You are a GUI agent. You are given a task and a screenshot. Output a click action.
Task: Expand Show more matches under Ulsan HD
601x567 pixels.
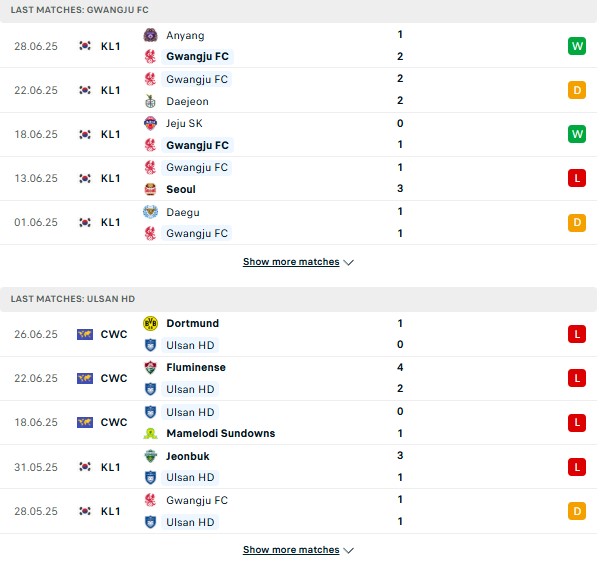point(298,550)
